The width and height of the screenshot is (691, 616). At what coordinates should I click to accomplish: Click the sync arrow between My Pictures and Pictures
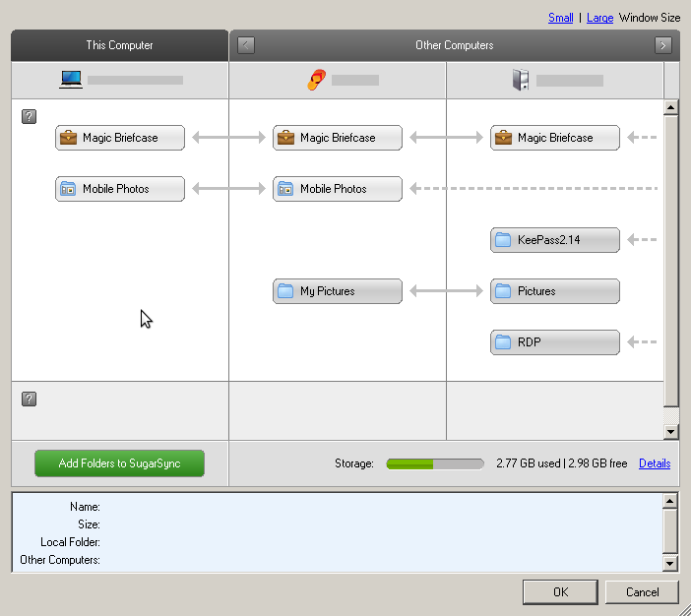coord(447,291)
